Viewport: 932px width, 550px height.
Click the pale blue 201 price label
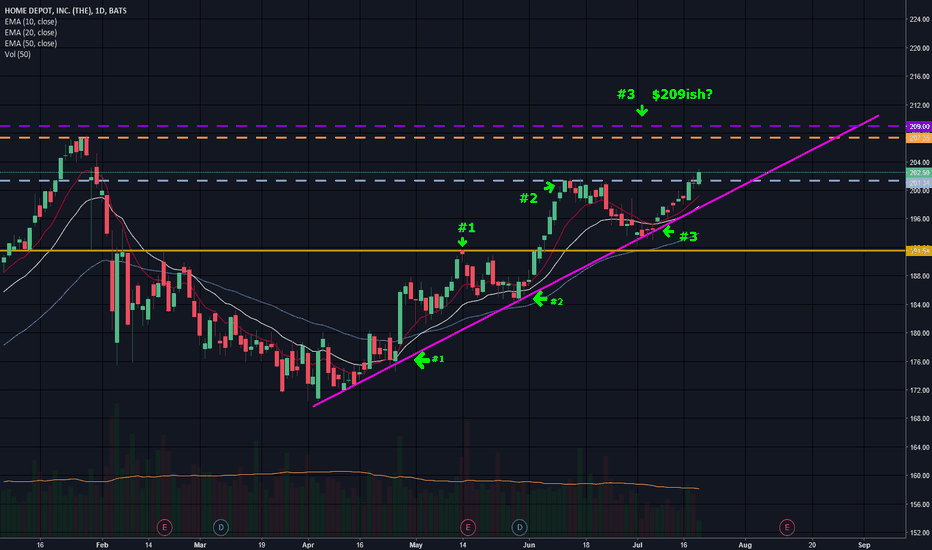click(919, 183)
